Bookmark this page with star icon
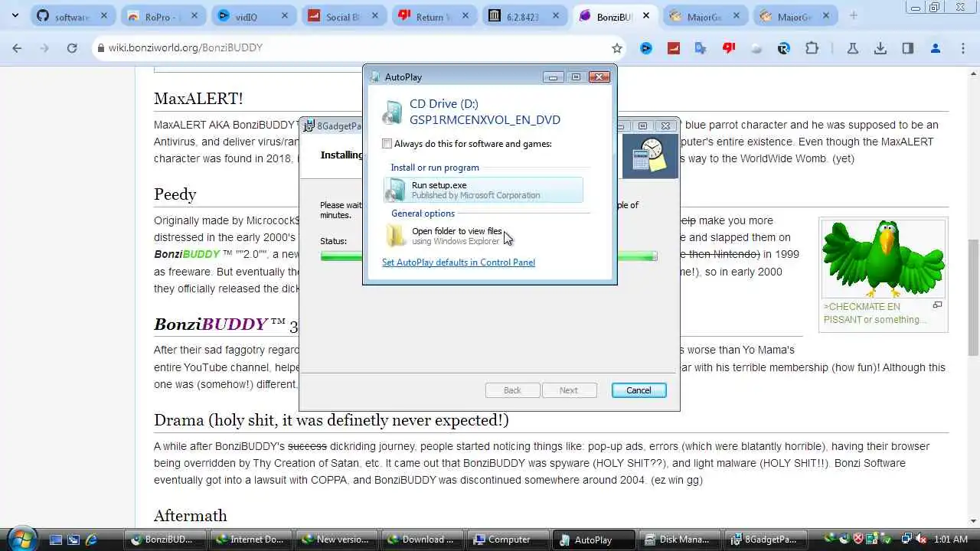 click(x=617, y=48)
